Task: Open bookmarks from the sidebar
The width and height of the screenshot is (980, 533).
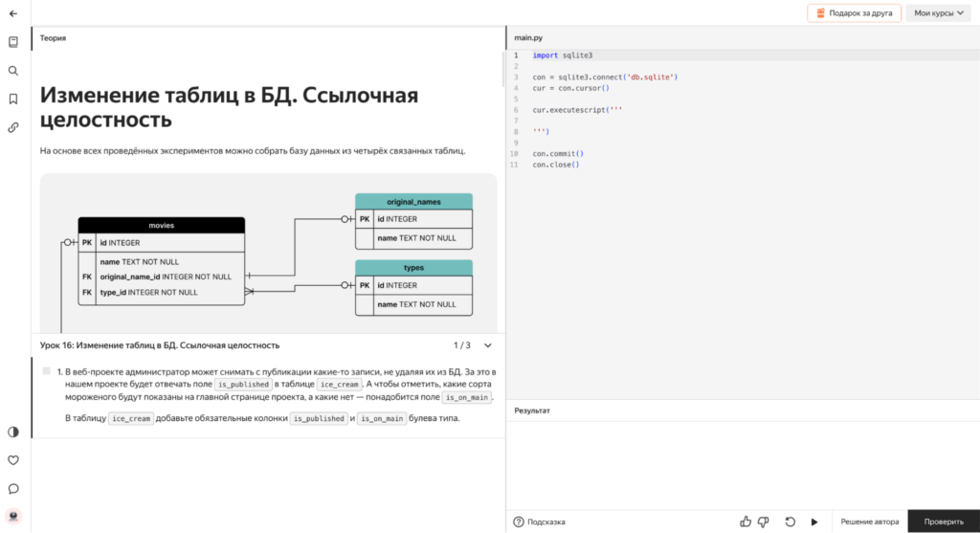Action: [13, 99]
